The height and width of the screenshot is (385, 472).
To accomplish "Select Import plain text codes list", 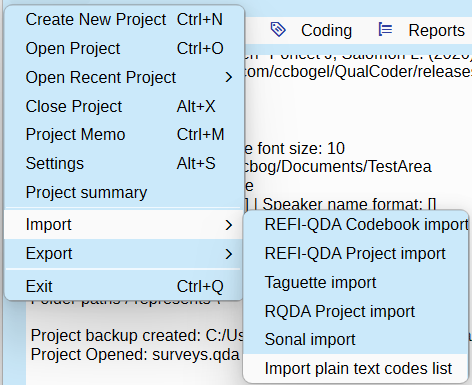I will pos(356,368).
